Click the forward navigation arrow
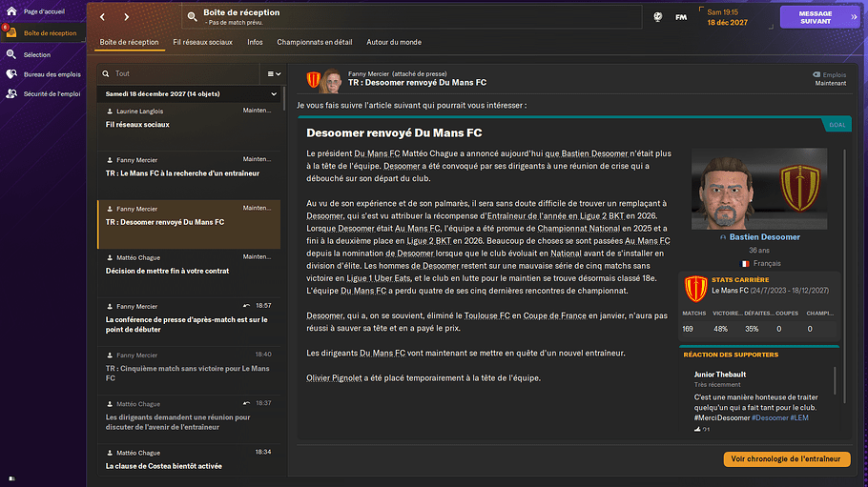Screen dimensions: 868x487 [128, 17]
